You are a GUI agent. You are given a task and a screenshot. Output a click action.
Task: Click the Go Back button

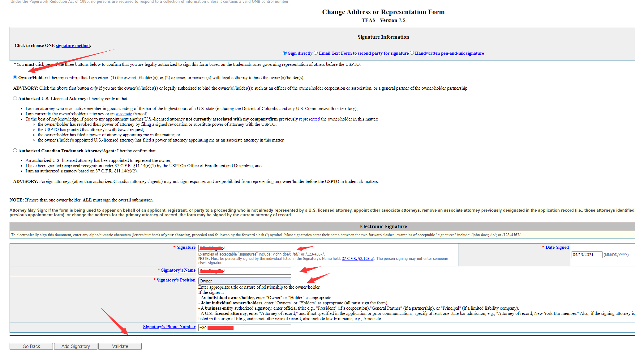coord(31,346)
